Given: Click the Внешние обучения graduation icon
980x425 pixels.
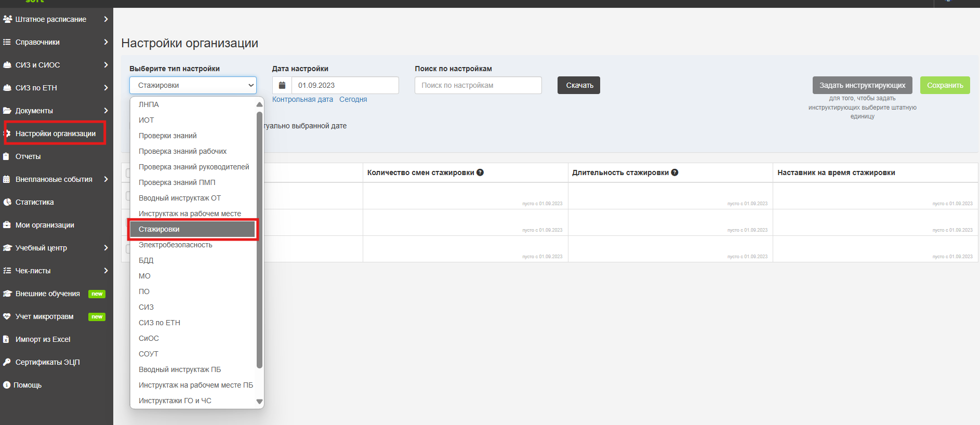Looking at the screenshot, I should tap(7, 294).
